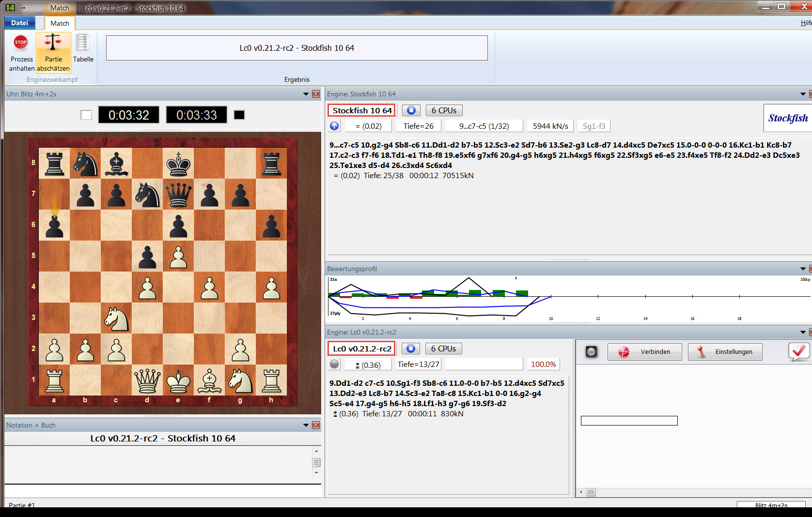Click the black king on e8

coord(178,163)
